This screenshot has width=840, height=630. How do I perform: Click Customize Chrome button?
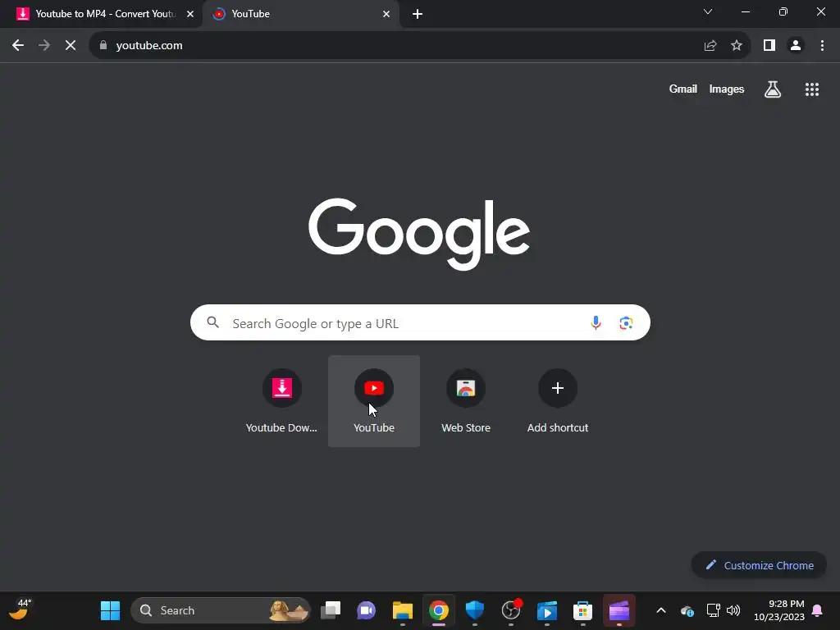point(759,565)
